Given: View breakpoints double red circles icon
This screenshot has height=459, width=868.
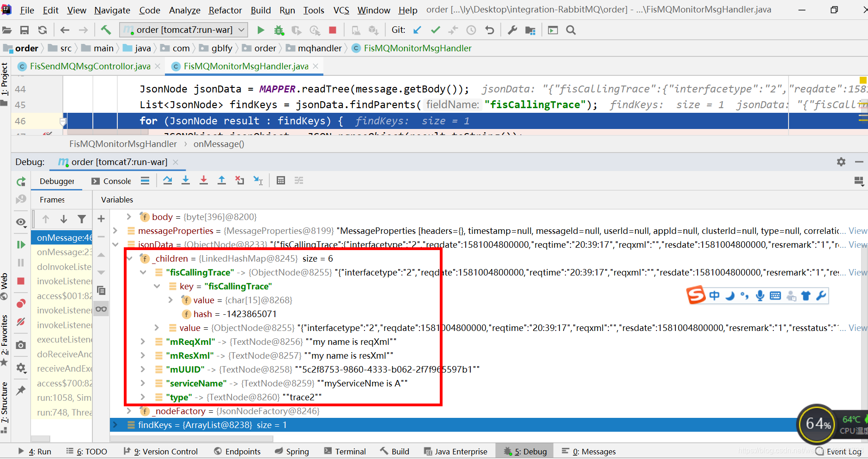Looking at the screenshot, I should pos(21,303).
